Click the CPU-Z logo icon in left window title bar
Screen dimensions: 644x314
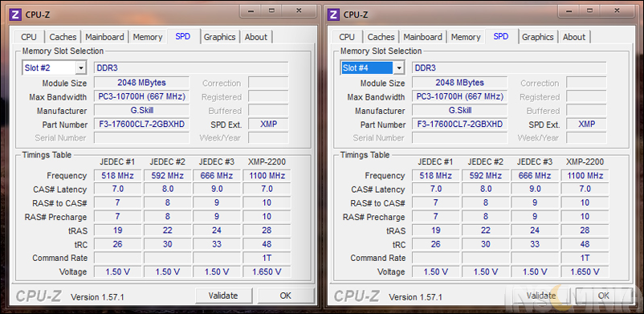pos(15,14)
